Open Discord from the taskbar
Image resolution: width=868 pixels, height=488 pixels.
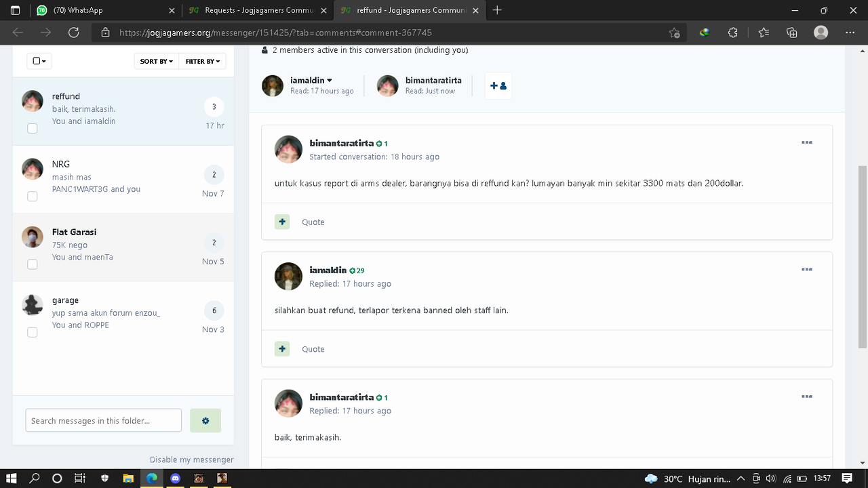click(x=175, y=479)
